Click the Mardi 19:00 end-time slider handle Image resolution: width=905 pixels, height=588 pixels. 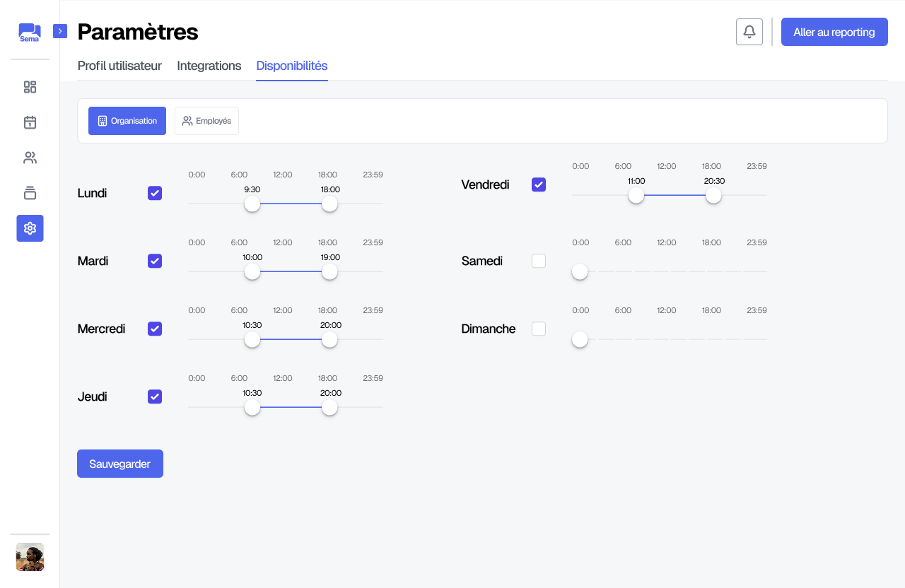329,271
